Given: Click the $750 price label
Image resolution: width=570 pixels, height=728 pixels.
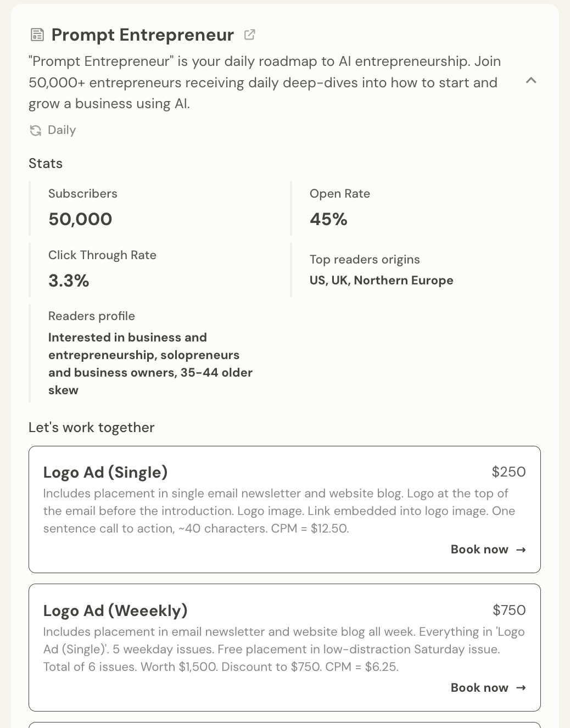Looking at the screenshot, I should (x=509, y=611).
